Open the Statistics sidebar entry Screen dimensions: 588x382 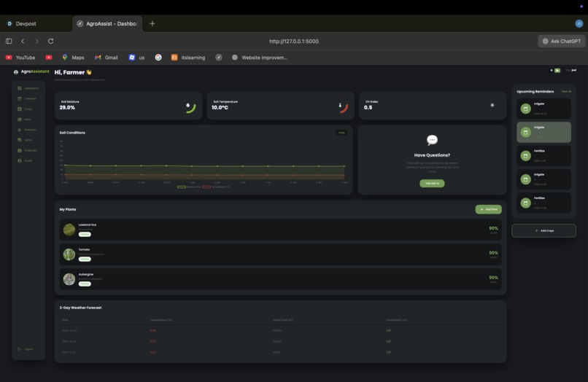(x=27, y=130)
